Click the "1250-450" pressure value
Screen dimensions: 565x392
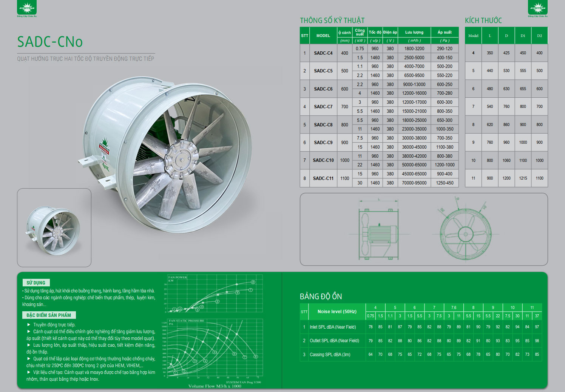pos(445,183)
